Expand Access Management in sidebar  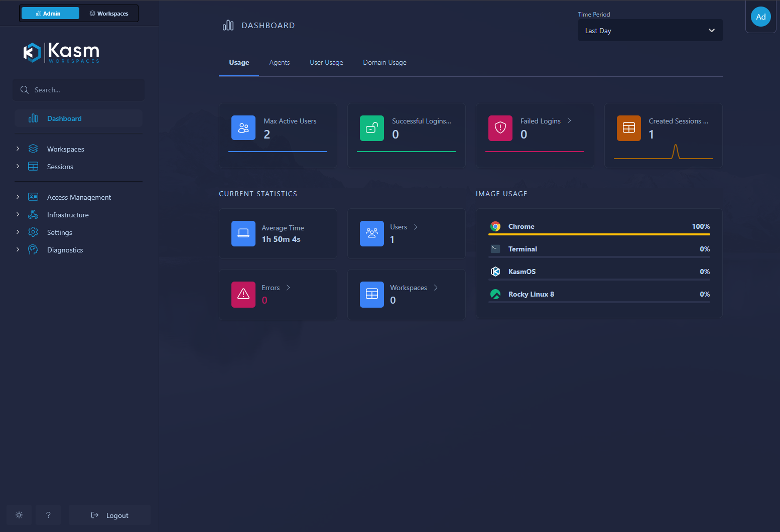79,197
